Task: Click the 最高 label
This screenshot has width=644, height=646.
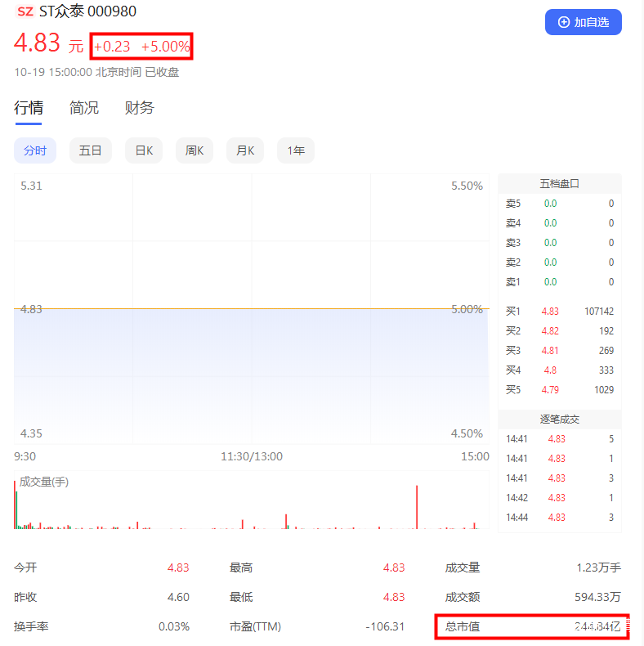Action: 241,568
